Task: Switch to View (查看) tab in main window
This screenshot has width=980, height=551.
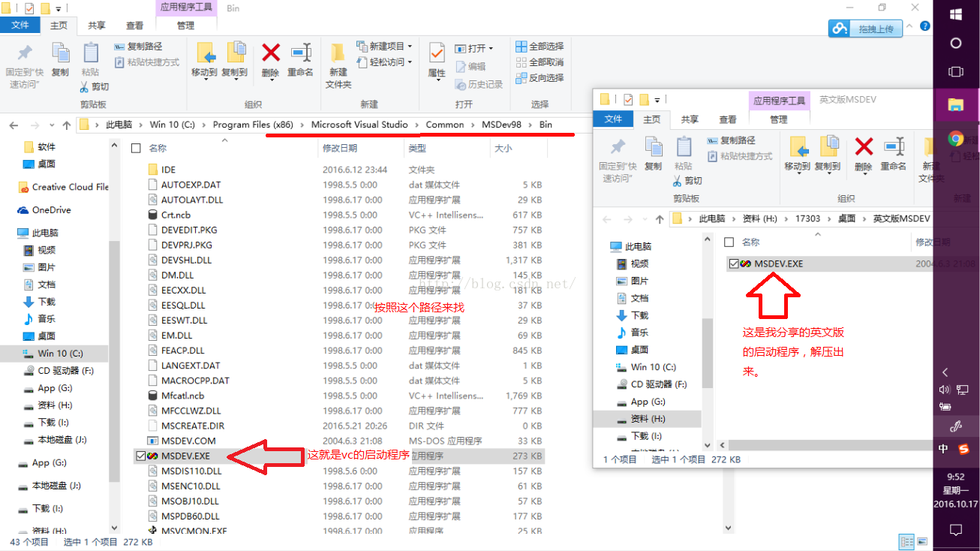Action: [135, 26]
